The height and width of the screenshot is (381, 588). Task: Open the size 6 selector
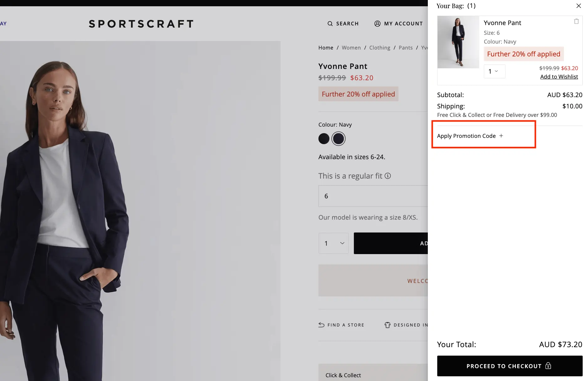(x=373, y=196)
